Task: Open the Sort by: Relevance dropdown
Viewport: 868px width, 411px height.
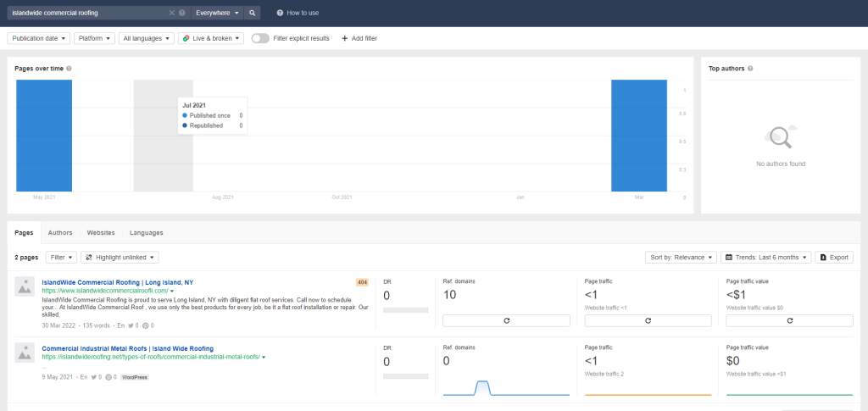Action: click(x=681, y=258)
